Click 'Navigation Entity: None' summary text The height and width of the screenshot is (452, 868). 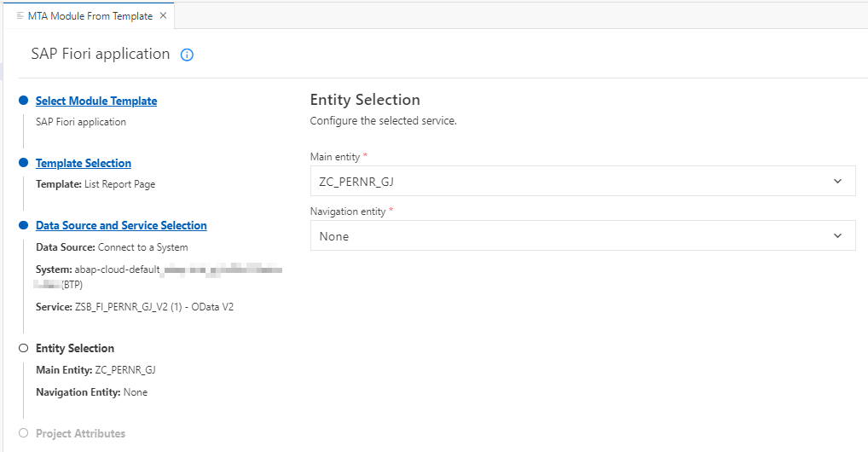point(92,392)
